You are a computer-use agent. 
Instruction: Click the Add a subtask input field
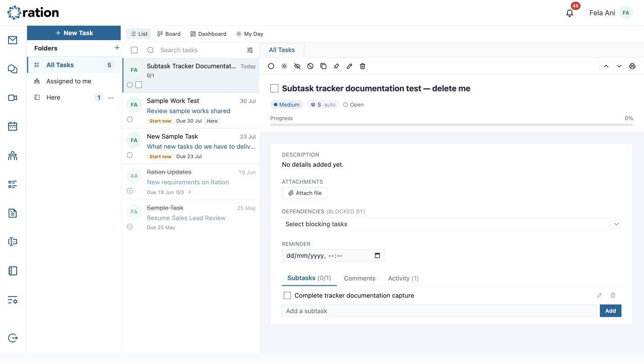pos(439,311)
